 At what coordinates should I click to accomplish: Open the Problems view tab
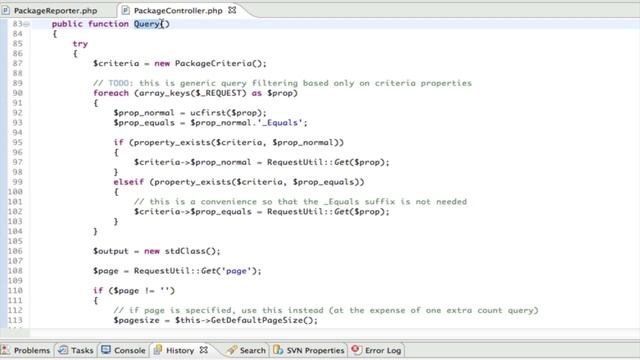(x=31, y=350)
